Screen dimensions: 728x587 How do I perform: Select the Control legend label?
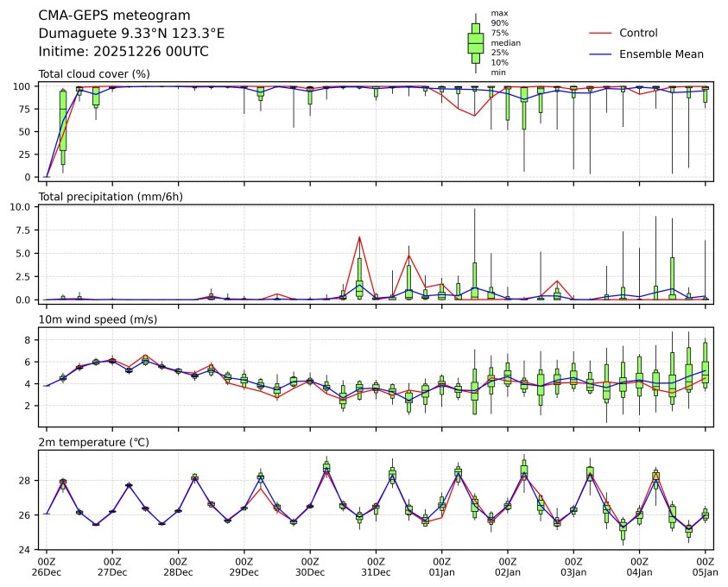coord(638,33)
